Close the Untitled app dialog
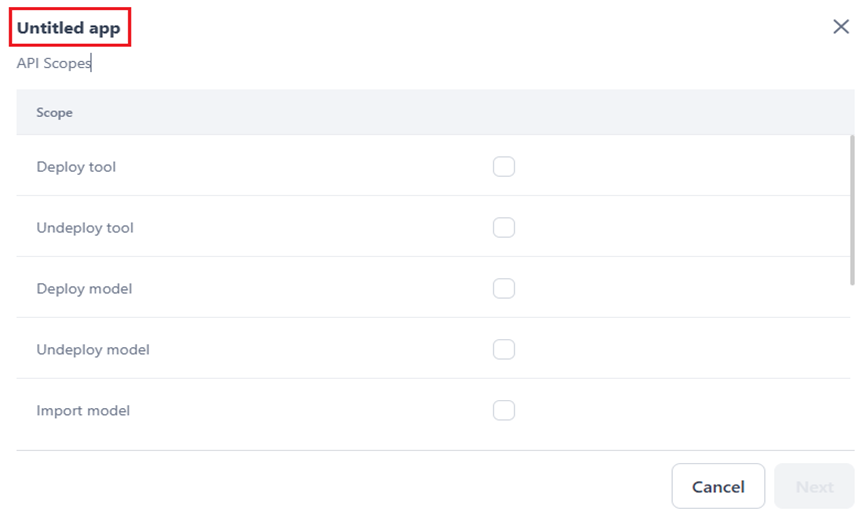Viewport: 858px width, 521px height. point(841,27)
